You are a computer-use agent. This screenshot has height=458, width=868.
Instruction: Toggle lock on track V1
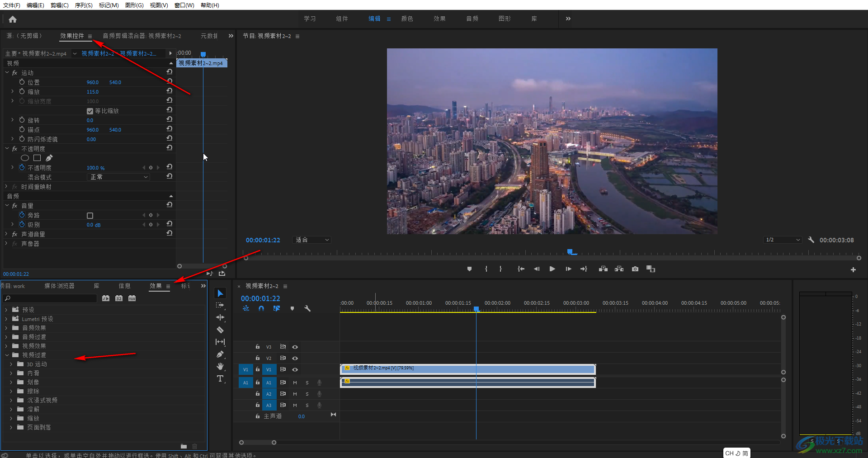point(258,369)
